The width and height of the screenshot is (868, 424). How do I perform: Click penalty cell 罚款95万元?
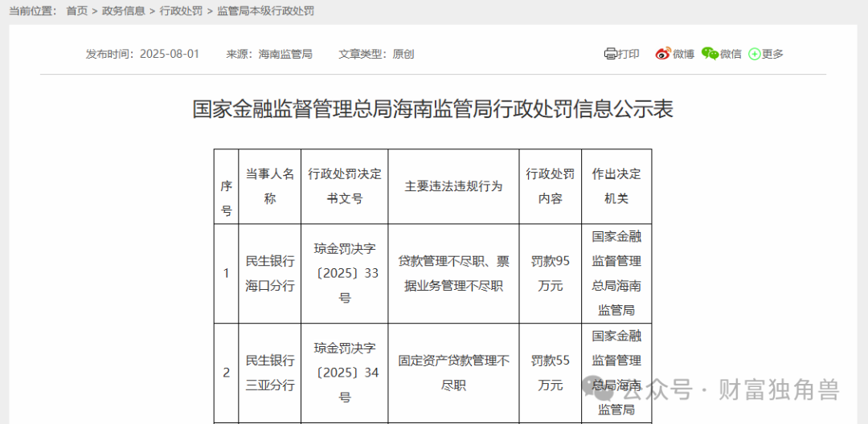point(551,274)
